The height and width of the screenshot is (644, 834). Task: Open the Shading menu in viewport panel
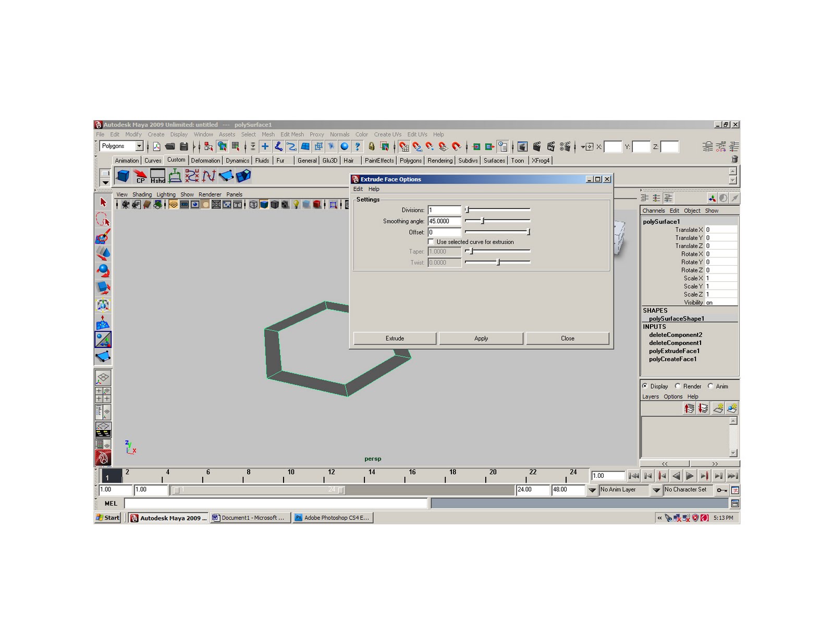pos(142,194)
